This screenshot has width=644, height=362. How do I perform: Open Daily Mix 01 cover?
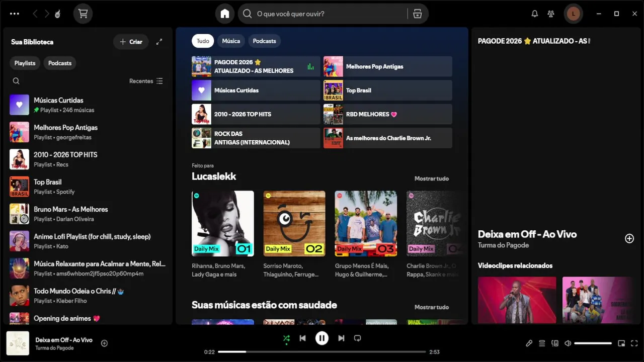[x=223, y=223]
